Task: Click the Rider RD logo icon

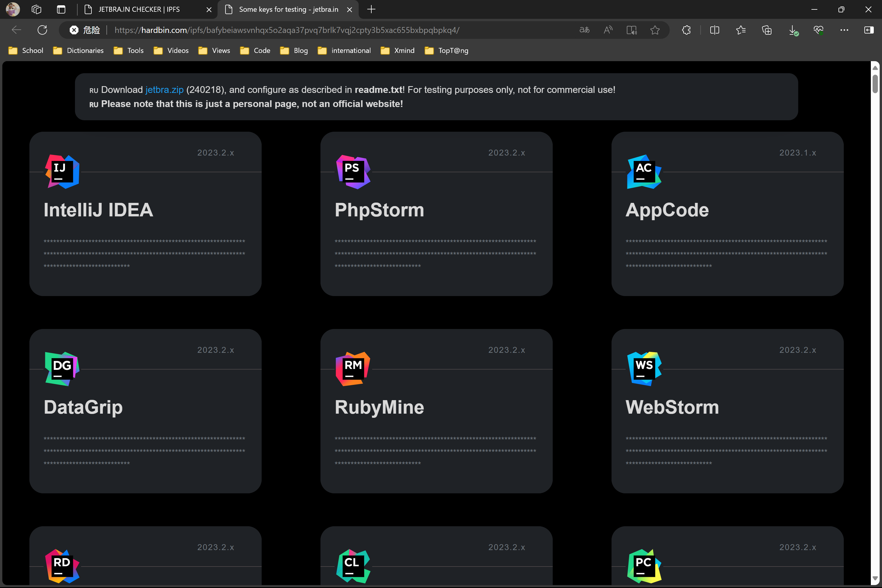Action: (x=62, y=566)
